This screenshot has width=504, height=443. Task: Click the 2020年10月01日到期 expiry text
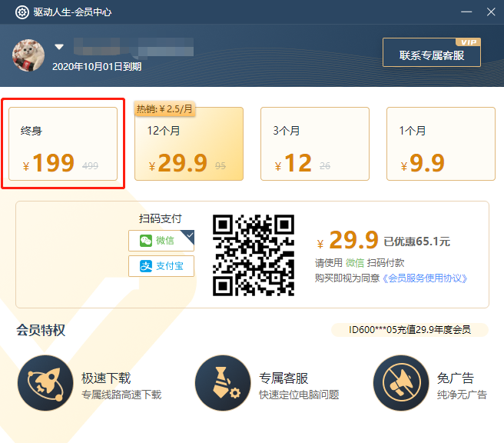[97, 67]
